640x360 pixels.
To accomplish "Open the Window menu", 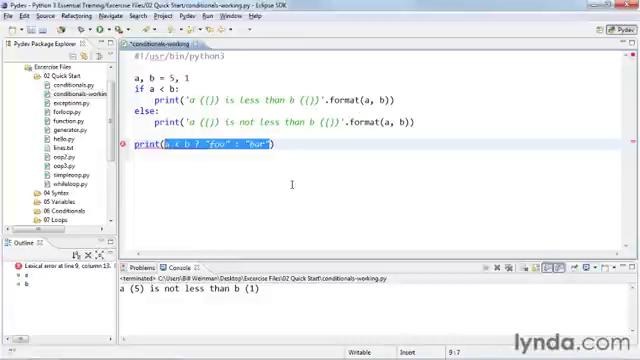I will (231, 16).
